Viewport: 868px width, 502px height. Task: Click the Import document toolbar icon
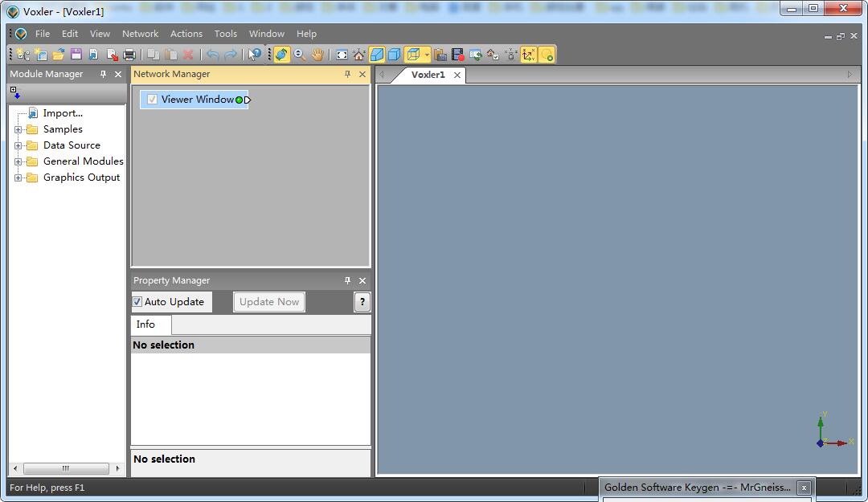point(94,55)
